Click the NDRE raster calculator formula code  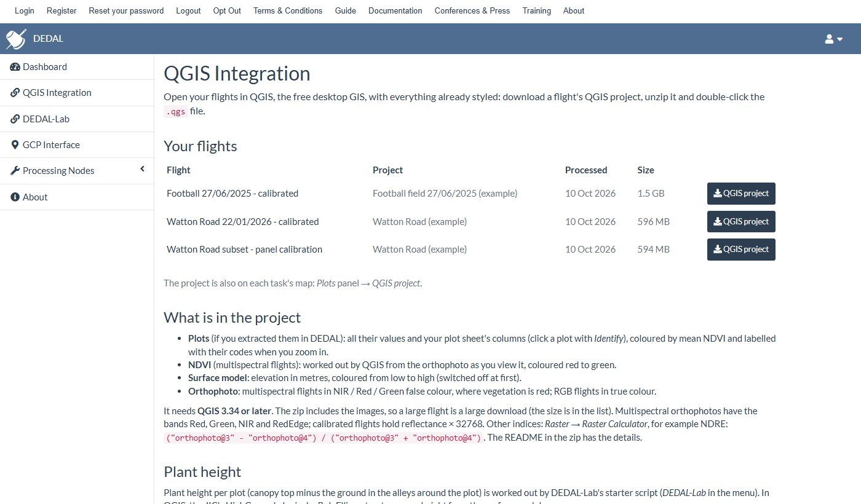(x=323, y=438)
